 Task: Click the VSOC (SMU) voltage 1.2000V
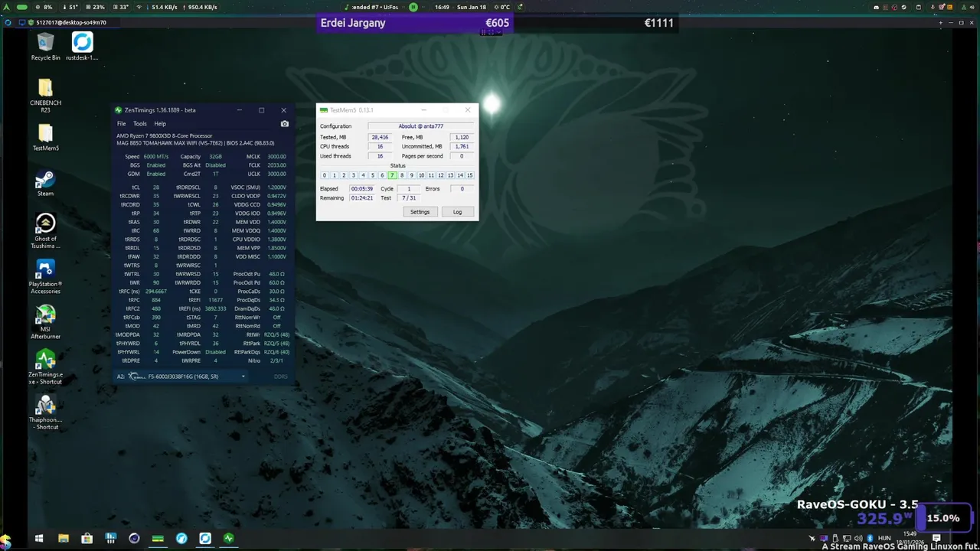click(x=276, y=187)
